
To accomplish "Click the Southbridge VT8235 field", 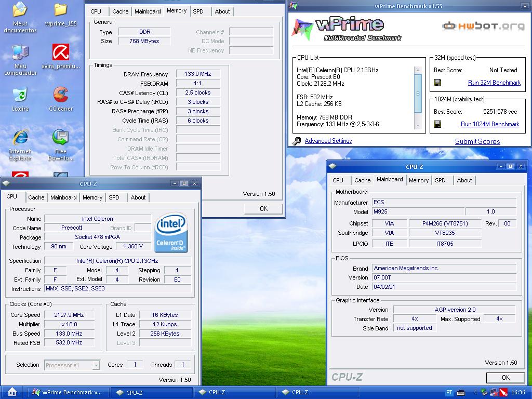I will point(445,233).
